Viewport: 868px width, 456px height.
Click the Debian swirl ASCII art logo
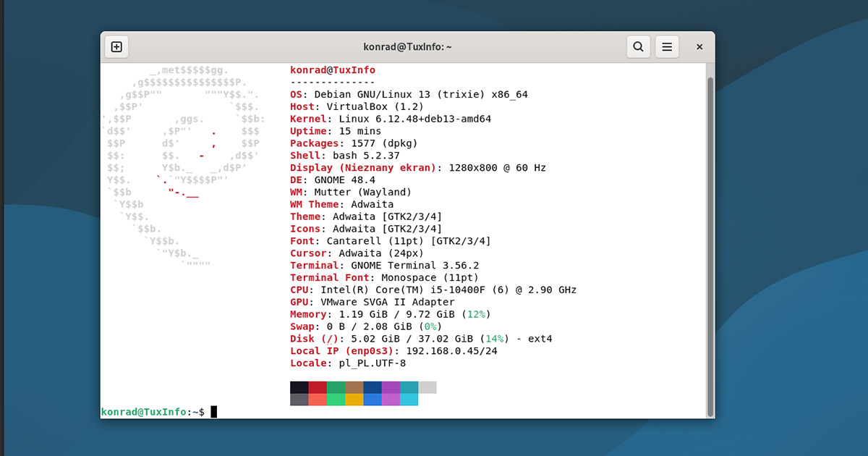point(183,169)
